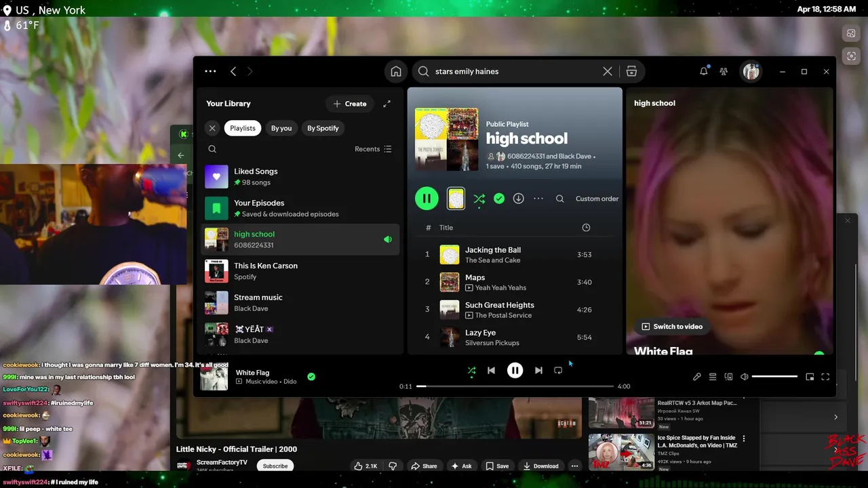Open the What's New notifications bell
Screen dimensions: 868x488
point(704,71)
